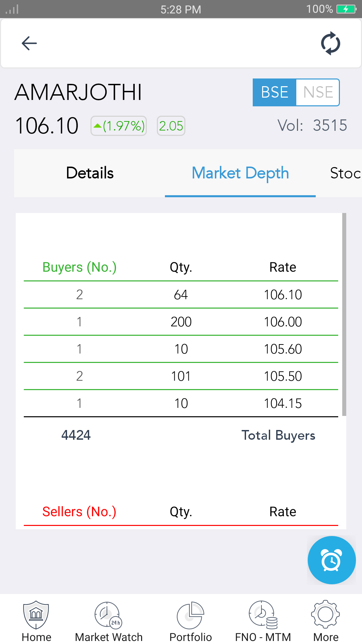This screenshot has width=362, height=644.
Task: Open FNO - MTM section
Action: (x=263, y=621)
